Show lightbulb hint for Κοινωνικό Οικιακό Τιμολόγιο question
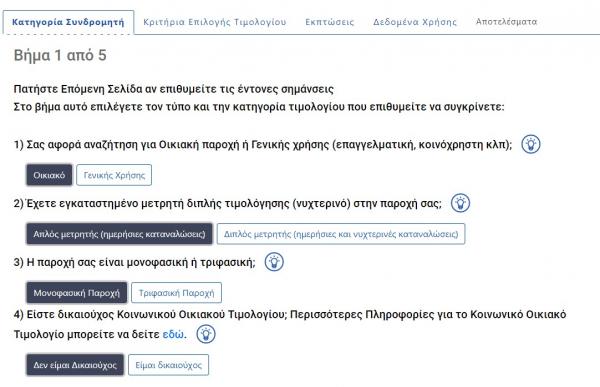 click(x=206, y=334)
